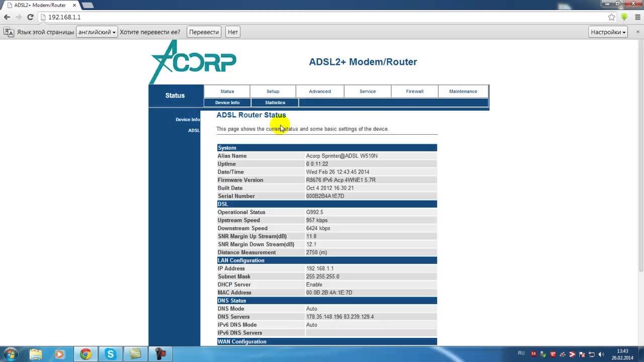
Task: Click the Перевести translate button
Action: (204, 32)
